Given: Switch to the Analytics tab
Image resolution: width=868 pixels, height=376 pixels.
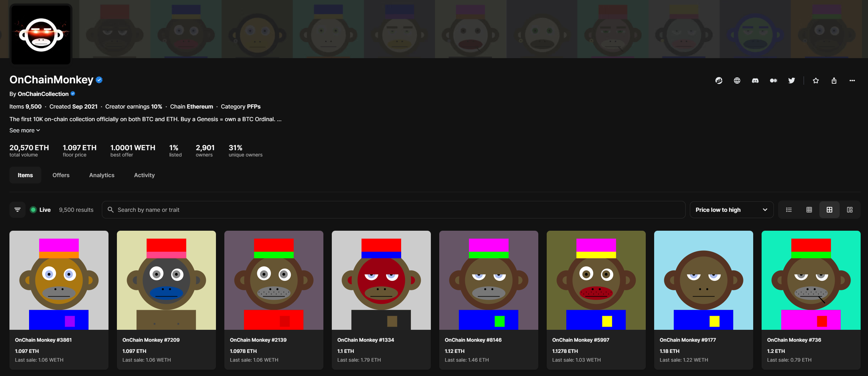Looking at the screenshot, I should pos(102,175).
